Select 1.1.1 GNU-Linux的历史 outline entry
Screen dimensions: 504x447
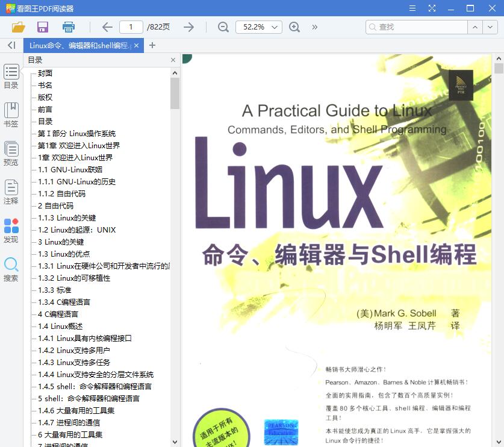tap(77, 182)
